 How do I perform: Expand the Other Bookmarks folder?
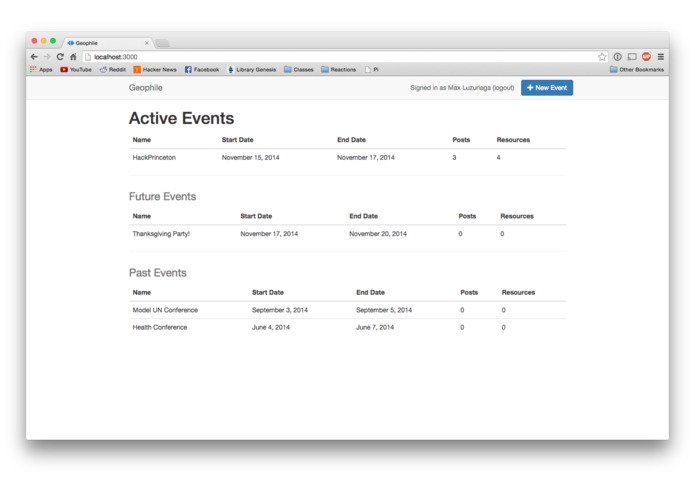(x=637, y=70)
